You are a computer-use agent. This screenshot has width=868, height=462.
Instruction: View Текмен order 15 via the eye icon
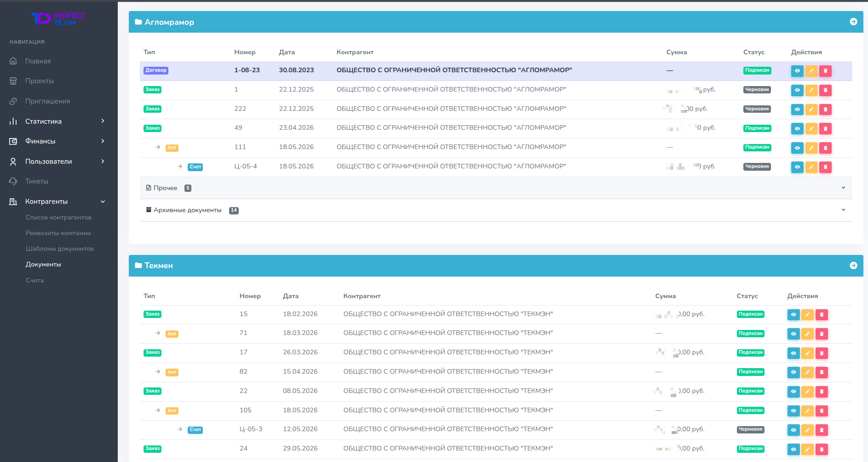(793, 315)
